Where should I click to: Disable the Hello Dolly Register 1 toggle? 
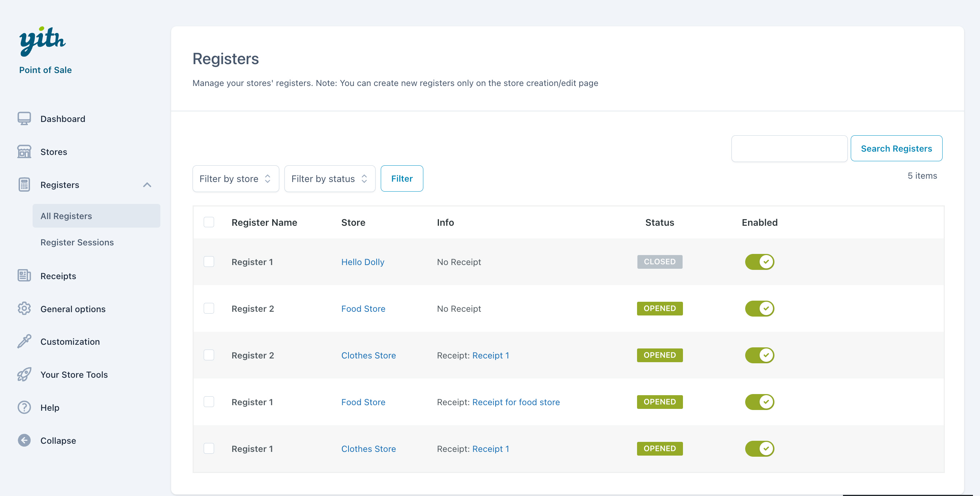pos(759,262)
